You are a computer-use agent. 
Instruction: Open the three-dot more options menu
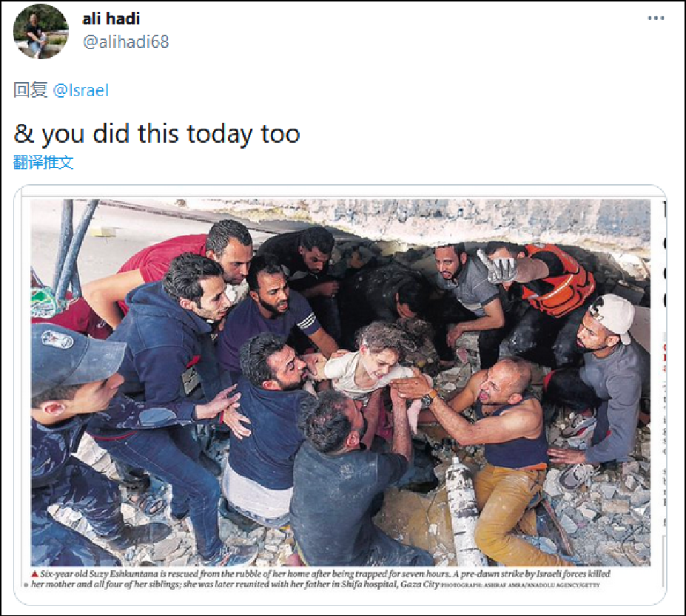pos(656,18)
